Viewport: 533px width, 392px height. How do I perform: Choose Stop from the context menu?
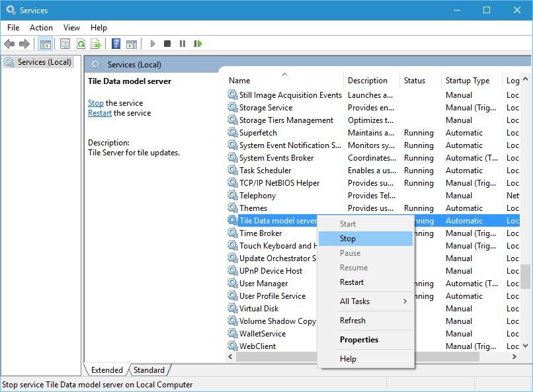point(348,239)
